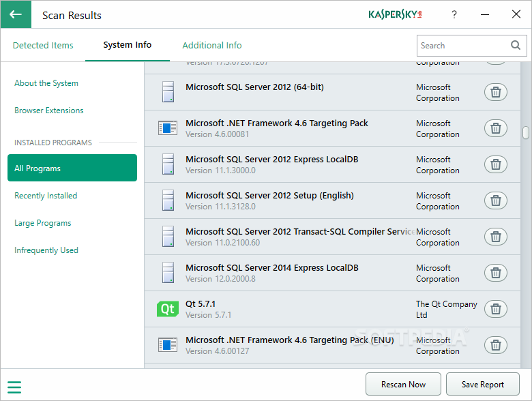Go back with the green arrow button

point(16,14)
